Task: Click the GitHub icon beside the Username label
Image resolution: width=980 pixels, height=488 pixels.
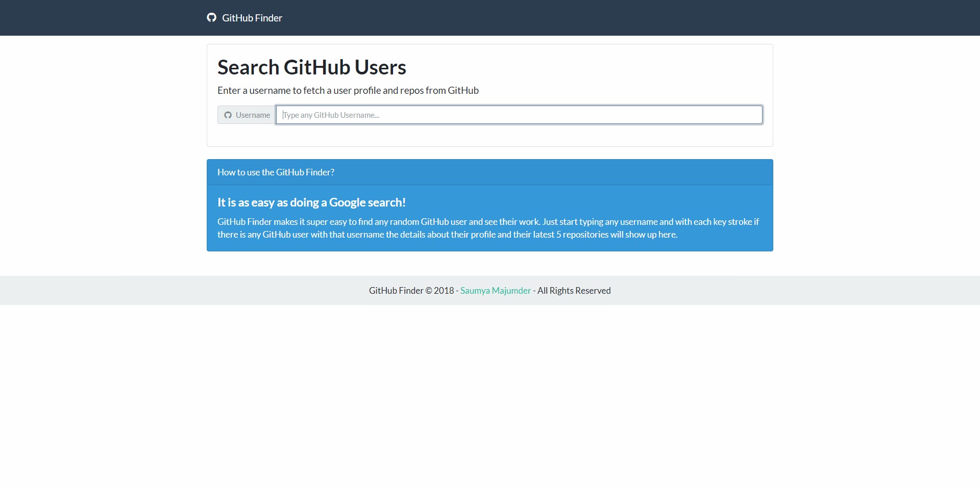Action: pyautogui.click(x=228, y=115)
